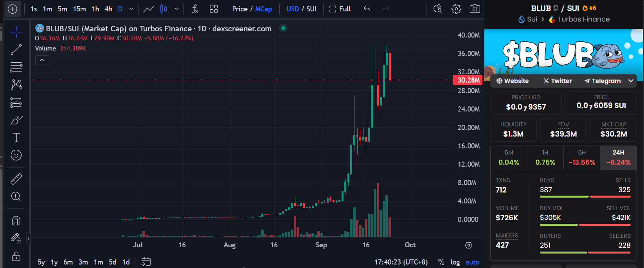This screenshot has width=644, height=268.
Task: Activate the magnet snap mode
Action: click(16, 221)
